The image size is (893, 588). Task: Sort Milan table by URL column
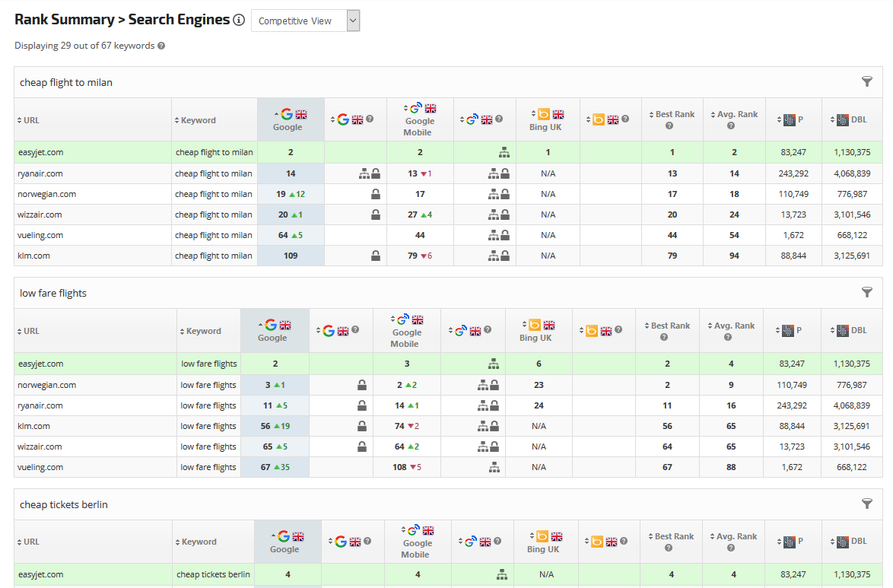(x=30, y=120)
